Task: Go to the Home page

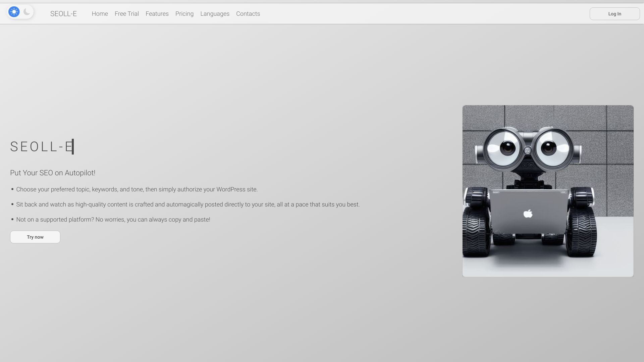Action: point(100,14)
